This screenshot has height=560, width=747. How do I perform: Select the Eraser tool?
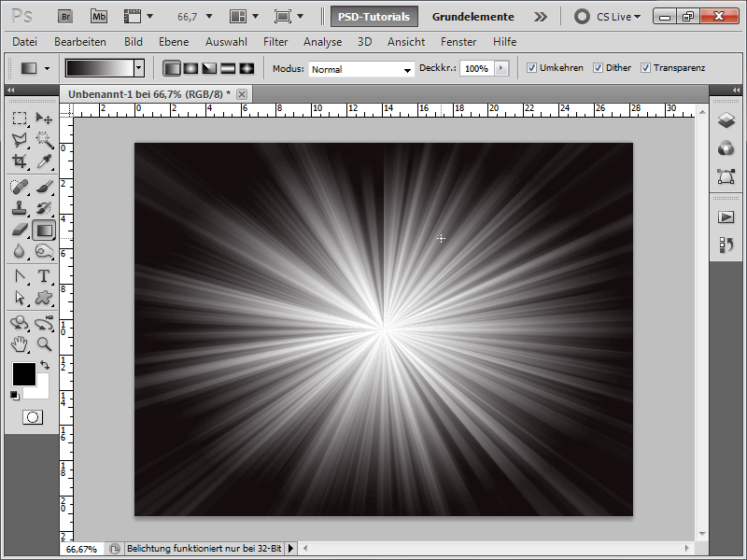(x=20, y=230)
